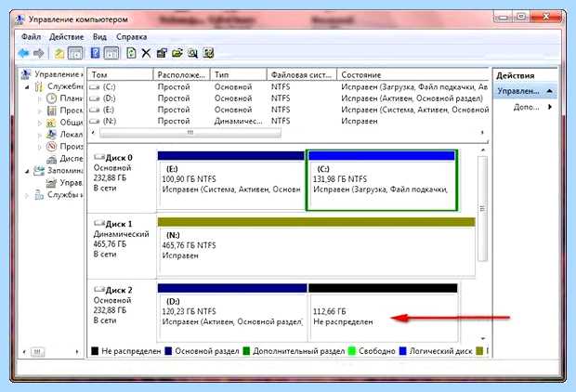Click the Том column header
576x392 pixels.
click(x=121, y=74)
